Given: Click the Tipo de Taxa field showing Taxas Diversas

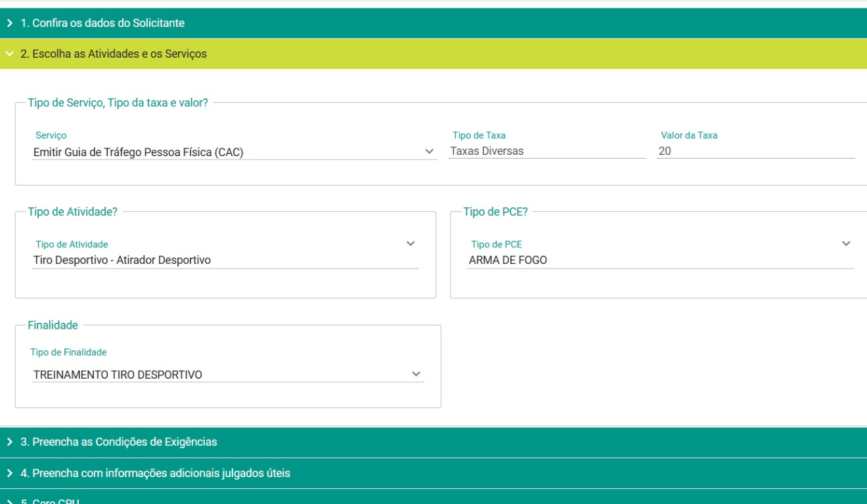Looking at the screenshot, I should (546, 151).
